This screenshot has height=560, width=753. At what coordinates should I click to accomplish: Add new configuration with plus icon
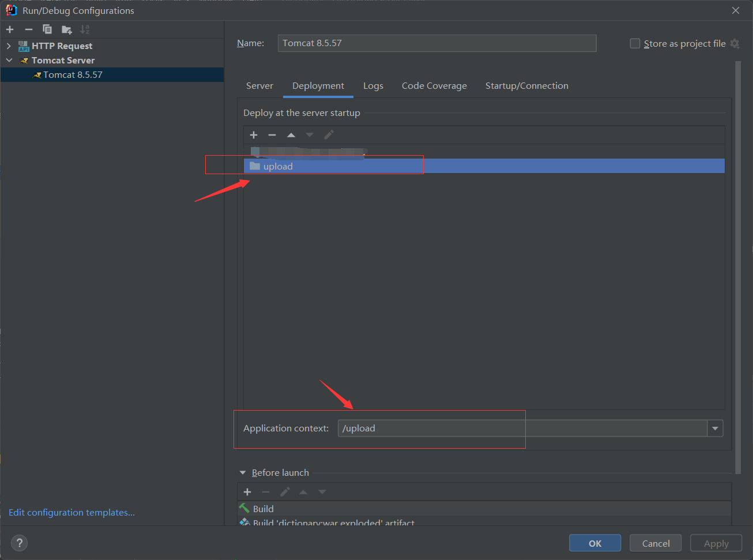10,29
